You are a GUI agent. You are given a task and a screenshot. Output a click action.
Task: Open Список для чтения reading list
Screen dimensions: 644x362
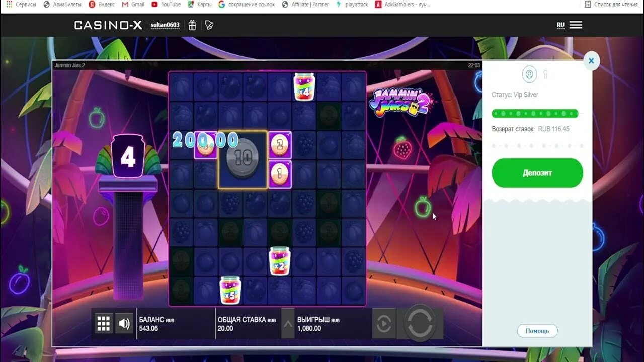click(x=611, y=4)
